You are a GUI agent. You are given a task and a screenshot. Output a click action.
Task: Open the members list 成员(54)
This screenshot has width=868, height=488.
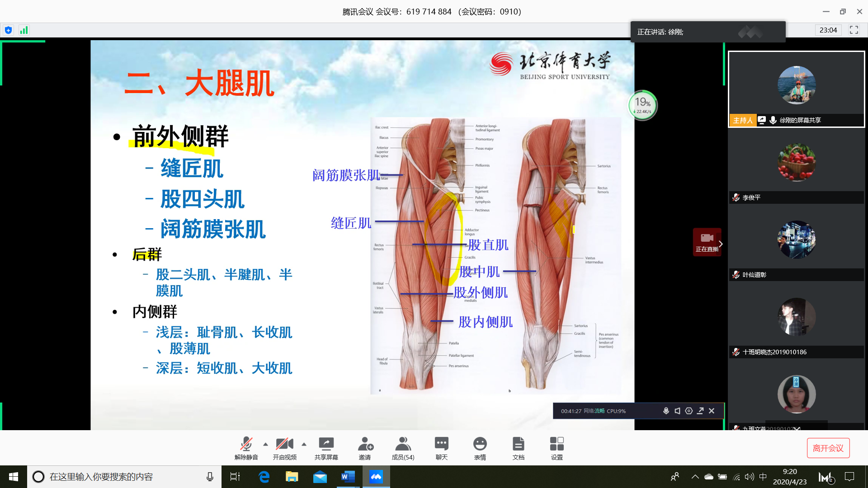(403, 447)
